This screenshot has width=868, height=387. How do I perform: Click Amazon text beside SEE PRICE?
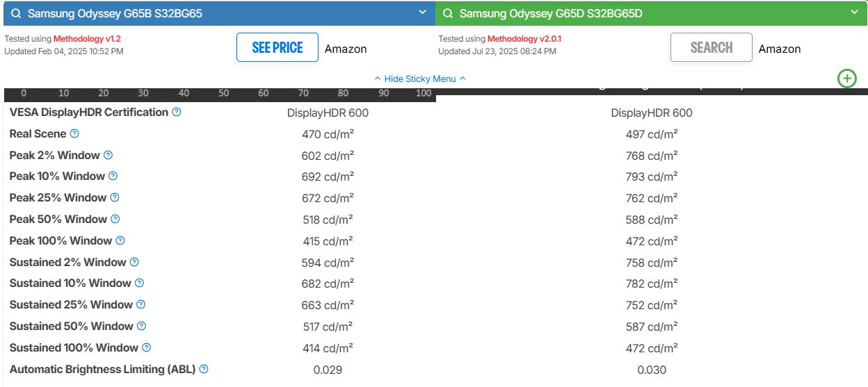pyautogui.click(x=346, y=49)
